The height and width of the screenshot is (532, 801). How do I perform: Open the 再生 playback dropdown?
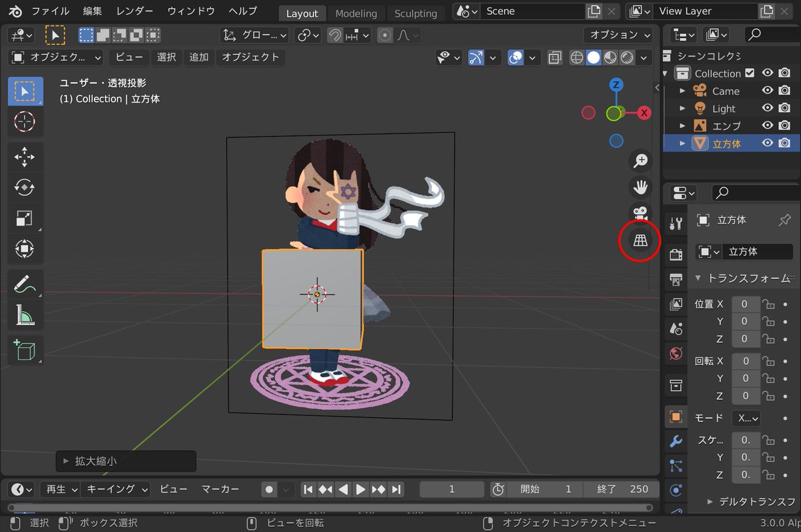pos(61,489)
